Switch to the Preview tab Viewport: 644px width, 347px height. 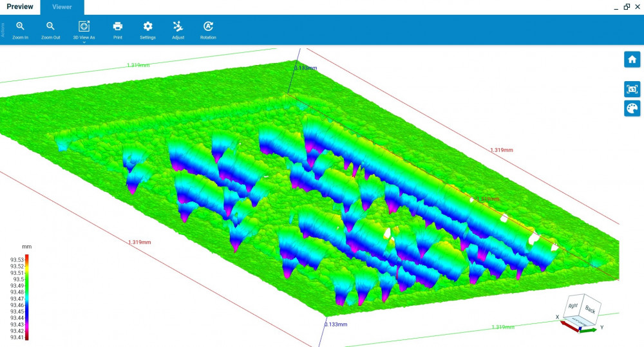[20, 6]
